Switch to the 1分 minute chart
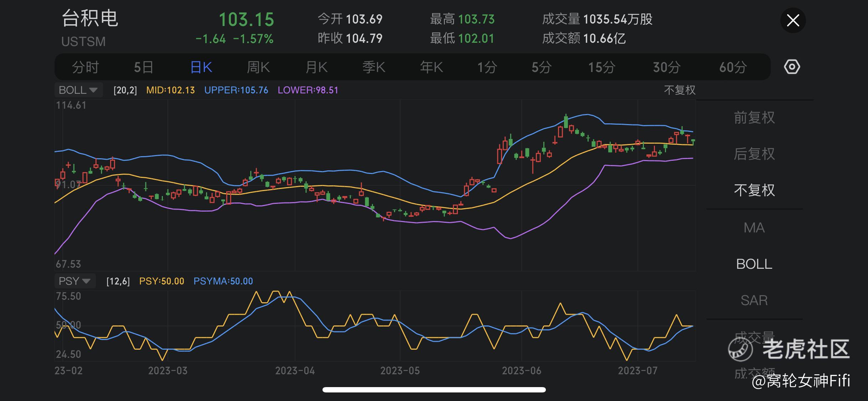 (x=487, y=67)
